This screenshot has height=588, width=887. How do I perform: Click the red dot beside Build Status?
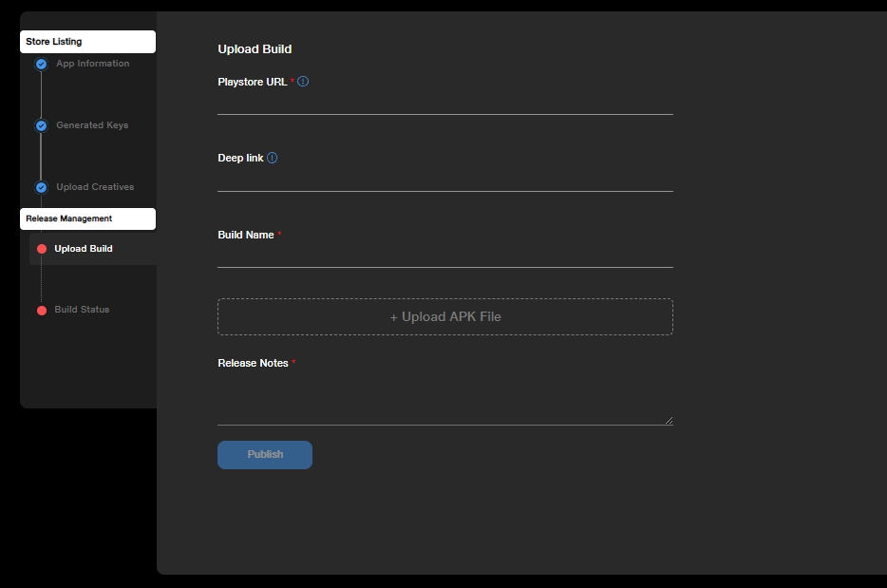pos(42,311)
